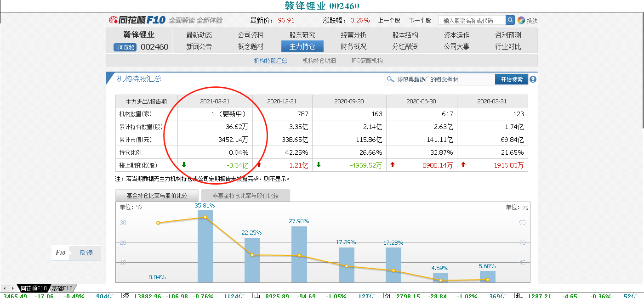
Task: Open the 财务概况 menu
Action: tap(353, 46)
